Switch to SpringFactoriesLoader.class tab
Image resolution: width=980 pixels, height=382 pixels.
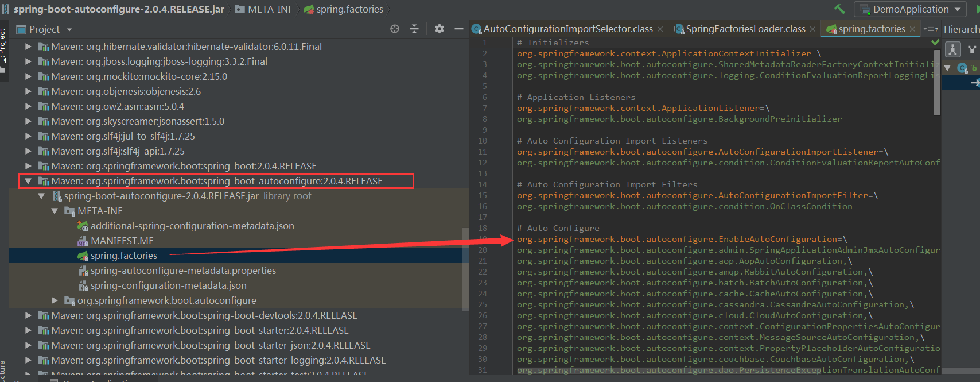tap(745, 29)
